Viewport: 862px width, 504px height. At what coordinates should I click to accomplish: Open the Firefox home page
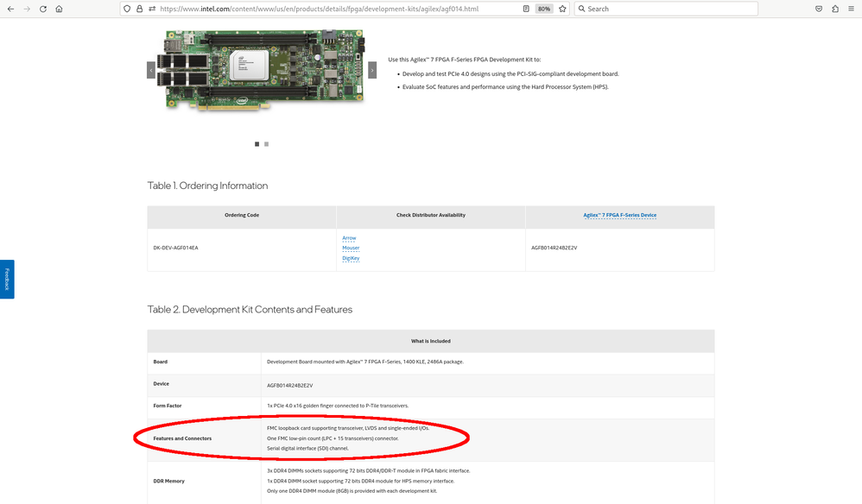tap(59, 9)
